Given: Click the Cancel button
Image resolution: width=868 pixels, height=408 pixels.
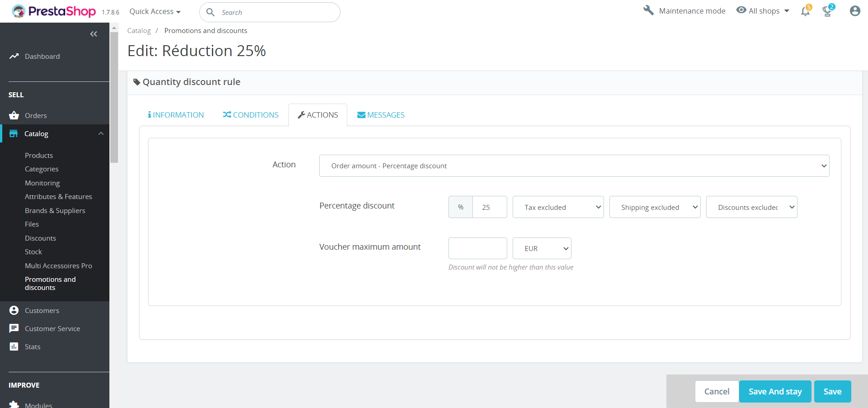Looking at the screenshot, I should point(717,391).
